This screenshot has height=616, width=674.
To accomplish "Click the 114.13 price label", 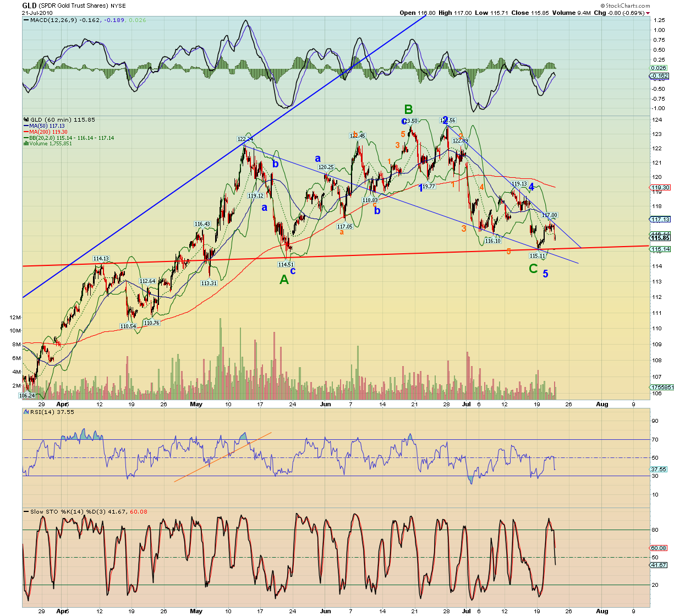I will 101,258.
